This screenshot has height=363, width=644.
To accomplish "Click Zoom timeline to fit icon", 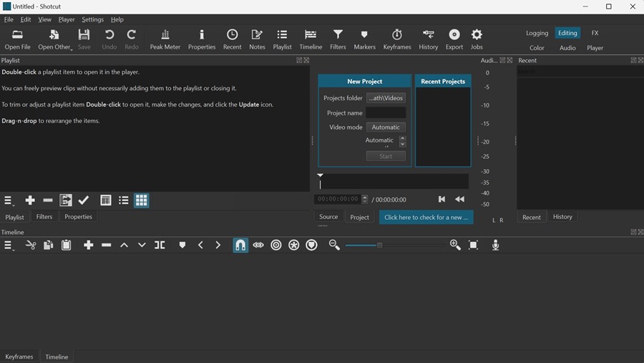I will pyautogui.click(x=473, y=246).
